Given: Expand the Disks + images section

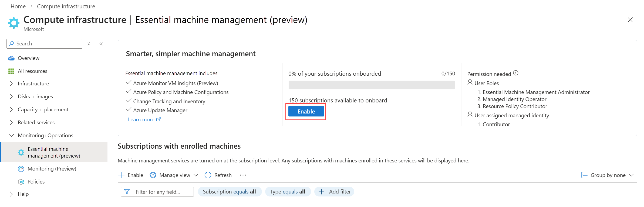Looking at the screenshot, I should [x=11, y=96].
